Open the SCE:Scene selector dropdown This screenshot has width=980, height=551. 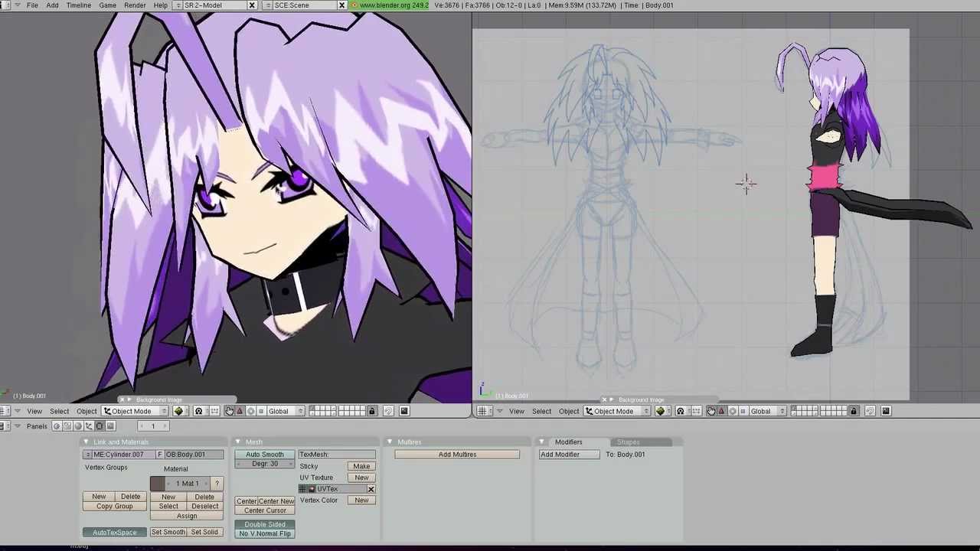point(268,5)
